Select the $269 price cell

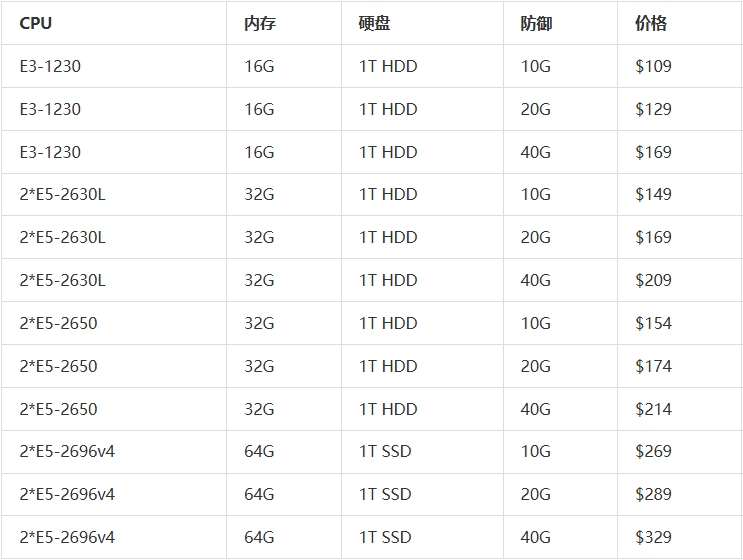653,451
